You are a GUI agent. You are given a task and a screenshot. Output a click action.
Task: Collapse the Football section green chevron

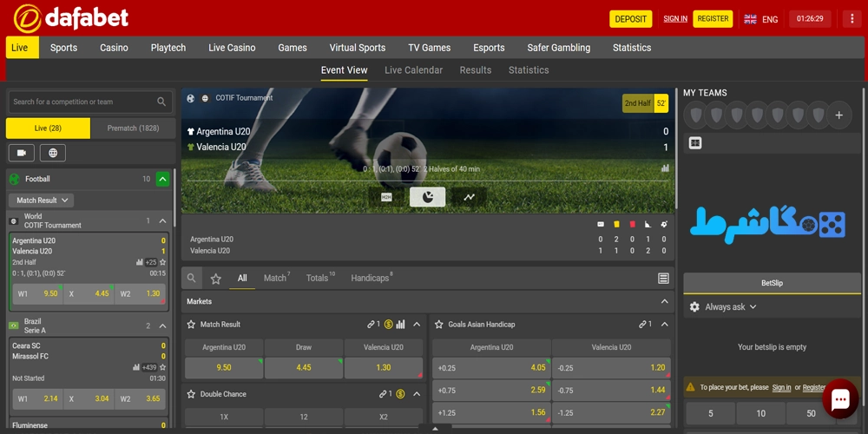coord(162,179)
